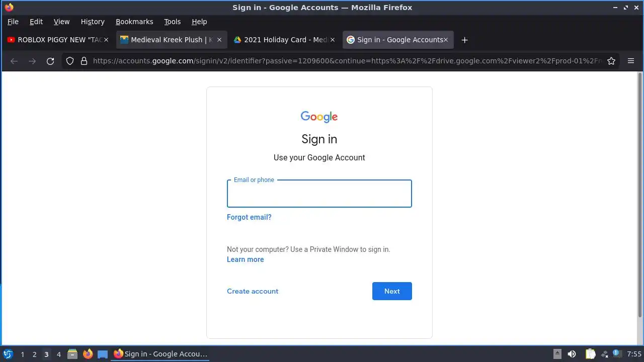Open the clipboard manager tray icon
Screen dimensions: 644x362
(590, 354)
